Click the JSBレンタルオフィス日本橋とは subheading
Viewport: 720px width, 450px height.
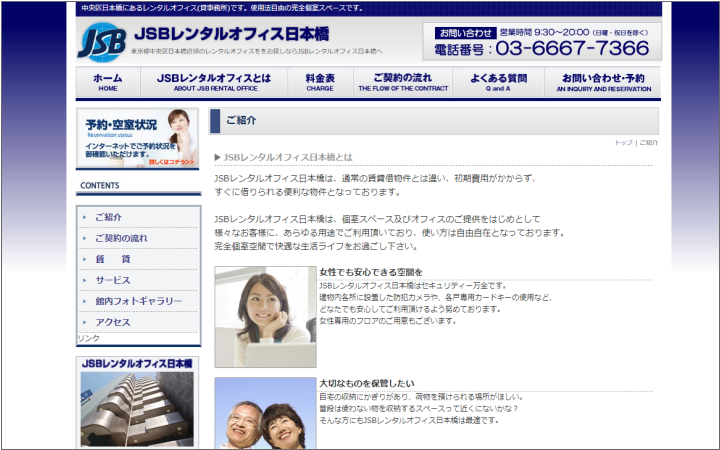point(288,158)
